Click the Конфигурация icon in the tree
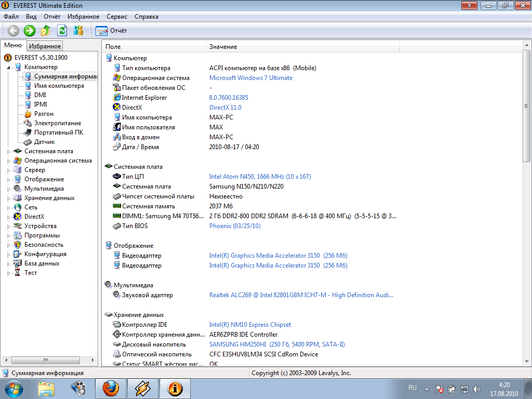Image resolution: width=532 pixels, height=399 pixels. 18,254
